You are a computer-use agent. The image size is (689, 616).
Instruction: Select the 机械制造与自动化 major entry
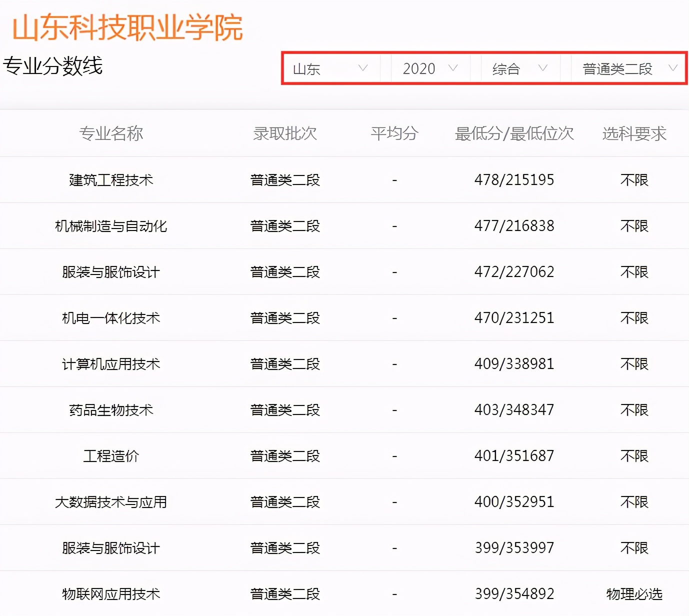pyautogui.click(x=111, y=226)
